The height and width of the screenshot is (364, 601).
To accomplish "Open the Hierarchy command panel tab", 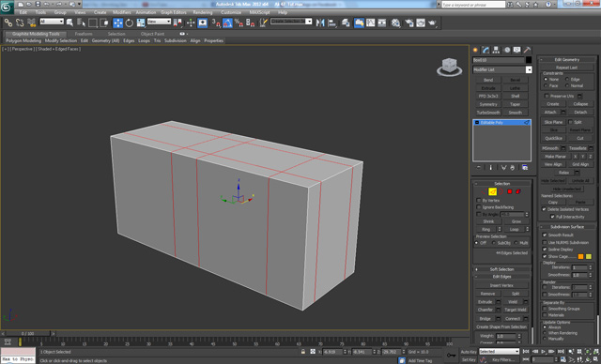I will point(497,50).
